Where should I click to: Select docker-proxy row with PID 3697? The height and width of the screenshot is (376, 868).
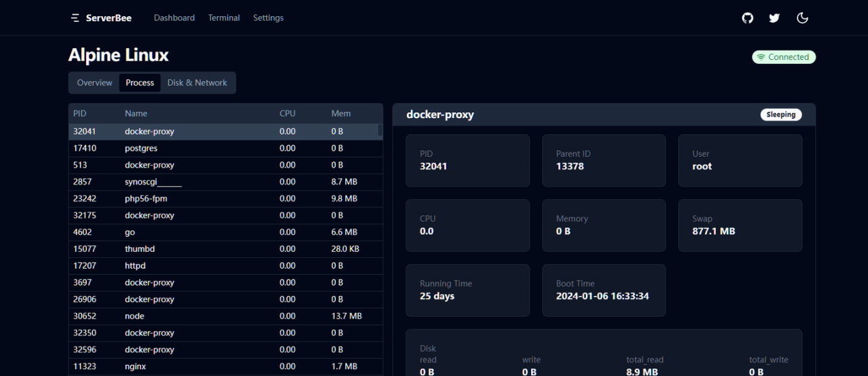tap(225, 282)
